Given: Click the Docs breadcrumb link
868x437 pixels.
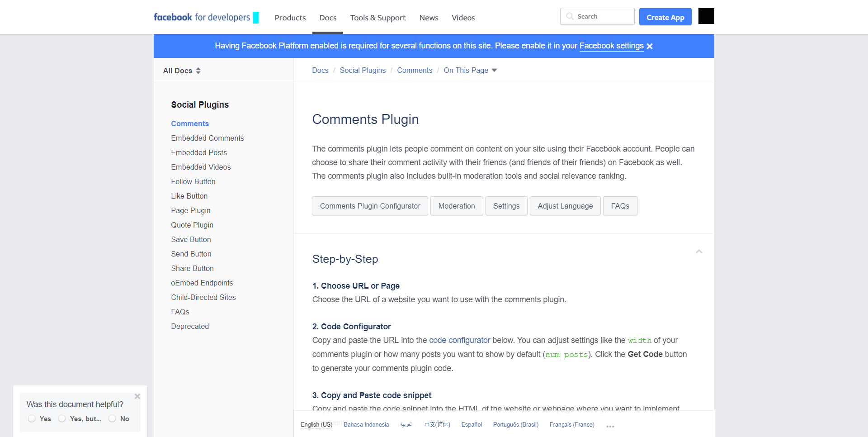Looking at the screenshot, I should pyautogui.click(x=320, y=70).
